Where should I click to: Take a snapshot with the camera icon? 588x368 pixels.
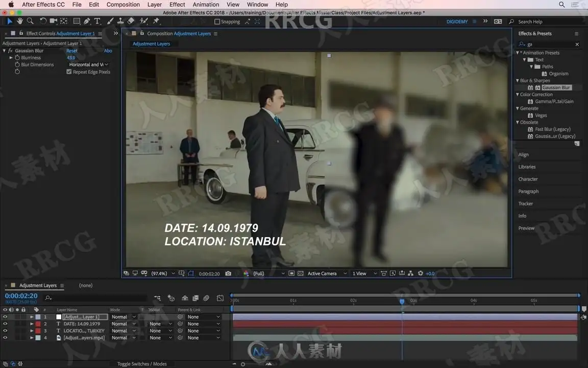(x=228, y=273)
